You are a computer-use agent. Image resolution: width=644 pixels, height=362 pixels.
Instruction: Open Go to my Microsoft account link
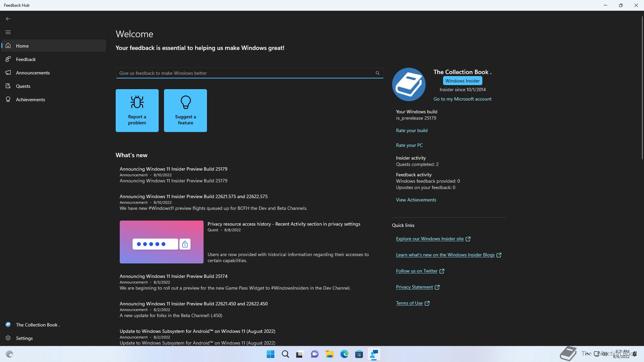click(463, 99)
